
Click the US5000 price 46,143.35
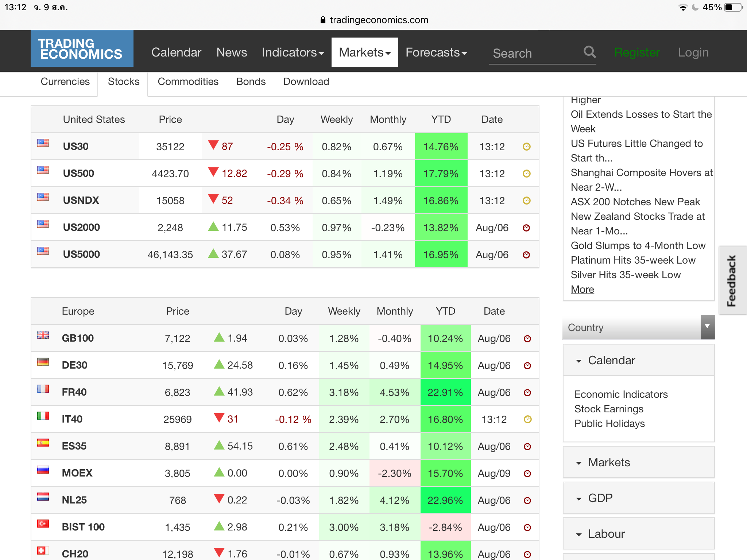(x=170, y=254)
